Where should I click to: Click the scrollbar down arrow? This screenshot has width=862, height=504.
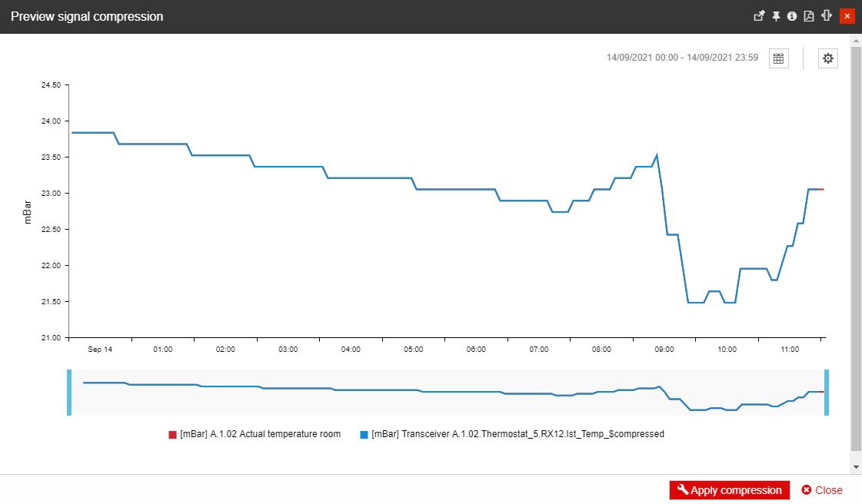point(856,466)
